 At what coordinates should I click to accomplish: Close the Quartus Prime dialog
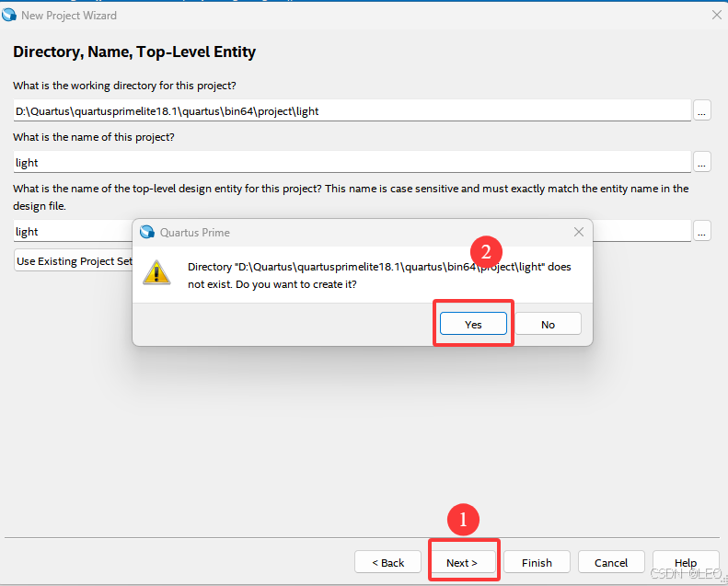(x=579, y=232)
